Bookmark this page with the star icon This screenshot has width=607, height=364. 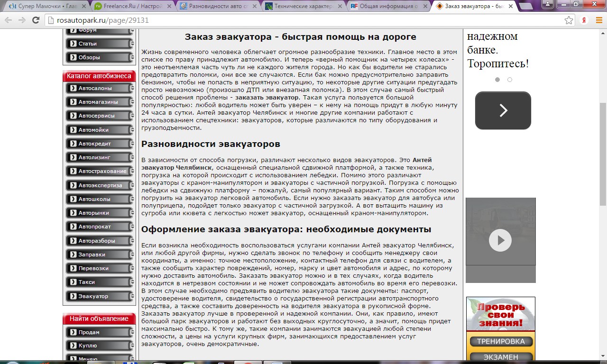click(x=569, y=20)
